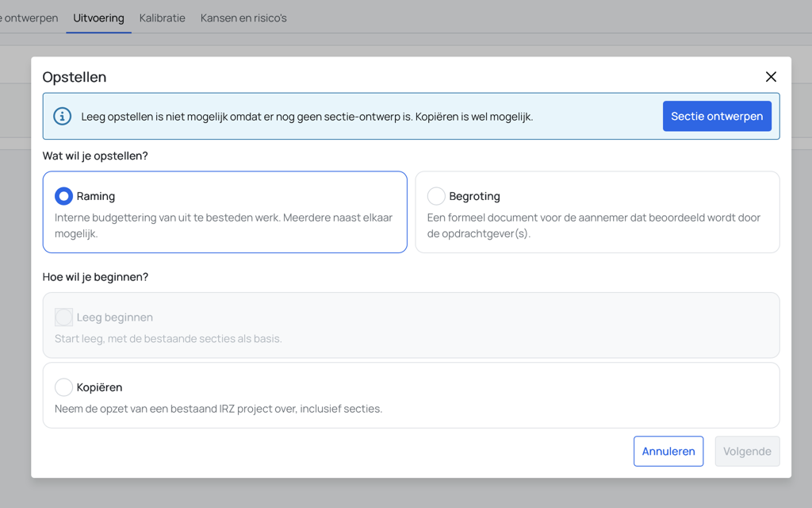
Task: Click the 'Start leeg, met de bestaande secties' text
Action: point(168,339)
